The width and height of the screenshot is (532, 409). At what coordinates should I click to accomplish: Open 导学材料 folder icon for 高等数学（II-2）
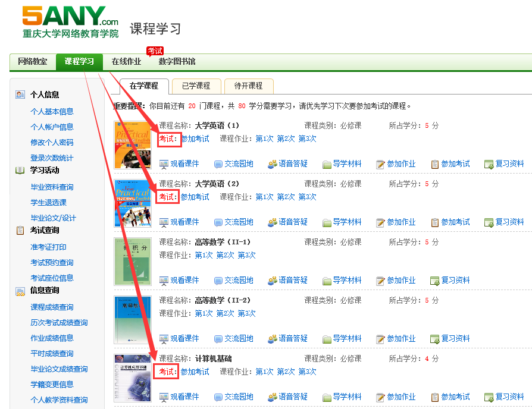[x=327, y=339]
